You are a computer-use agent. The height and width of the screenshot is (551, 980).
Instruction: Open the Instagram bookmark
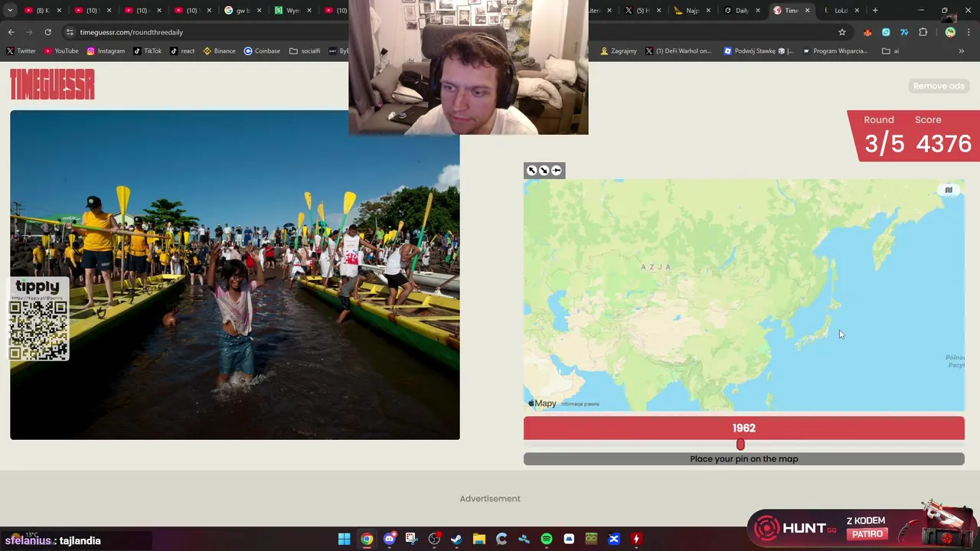coord(106,51)
